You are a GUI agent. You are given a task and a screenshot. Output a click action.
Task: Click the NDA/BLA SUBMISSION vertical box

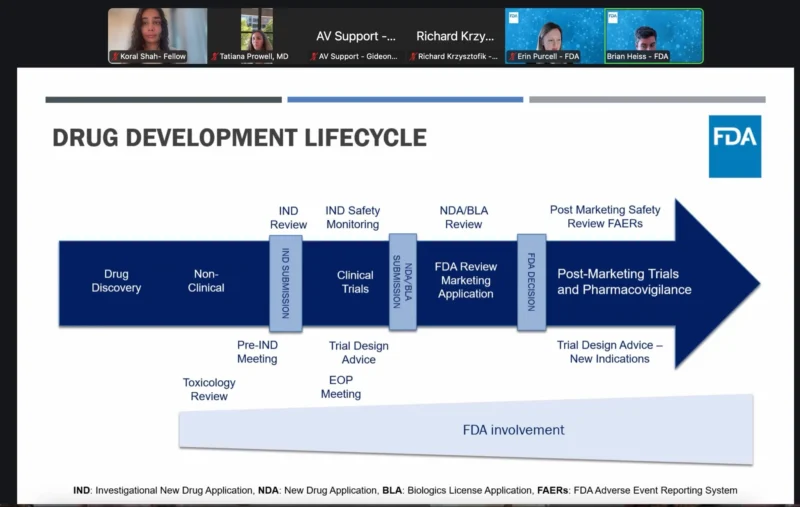(x=402, y=283)
